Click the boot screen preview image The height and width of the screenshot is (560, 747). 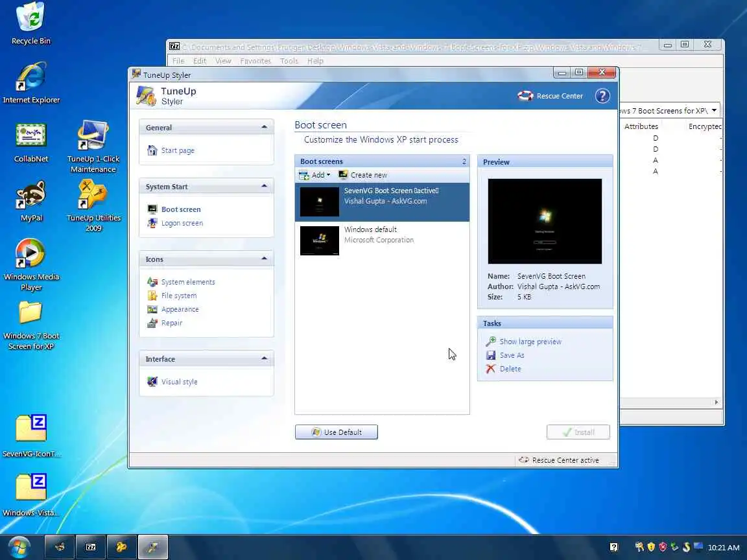(545, 221)
